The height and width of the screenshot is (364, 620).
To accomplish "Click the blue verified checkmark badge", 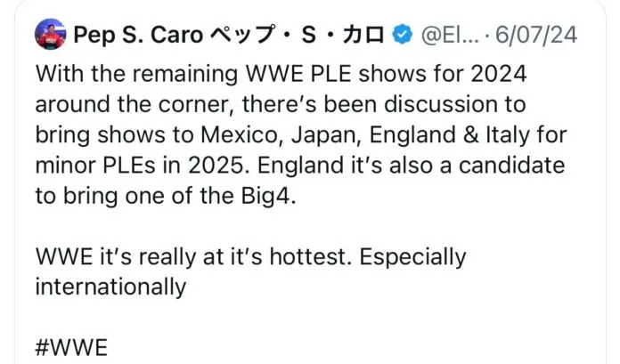I will tap(402, 36).
